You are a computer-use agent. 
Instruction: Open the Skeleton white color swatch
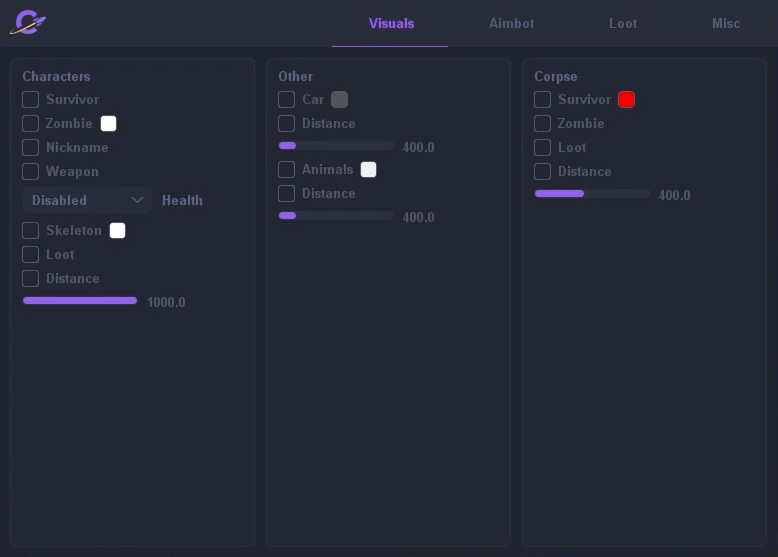point(117,230)
